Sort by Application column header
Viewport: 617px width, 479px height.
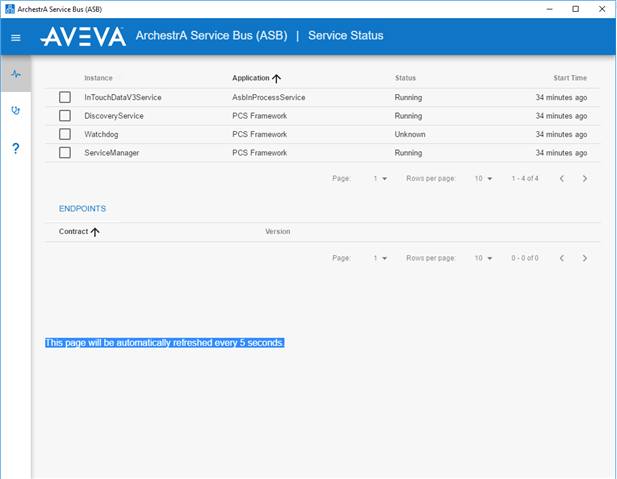pyautogui.click(x=251, y=78)
